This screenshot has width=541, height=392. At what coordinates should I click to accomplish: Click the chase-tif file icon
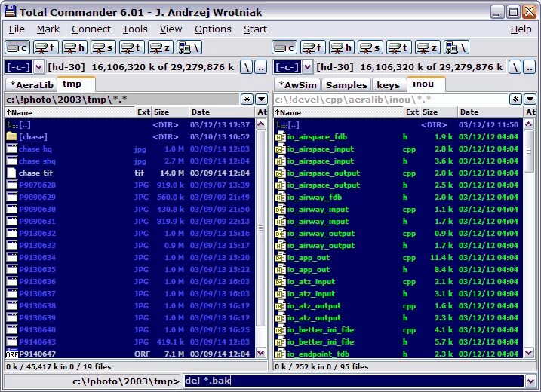[11, 173]
